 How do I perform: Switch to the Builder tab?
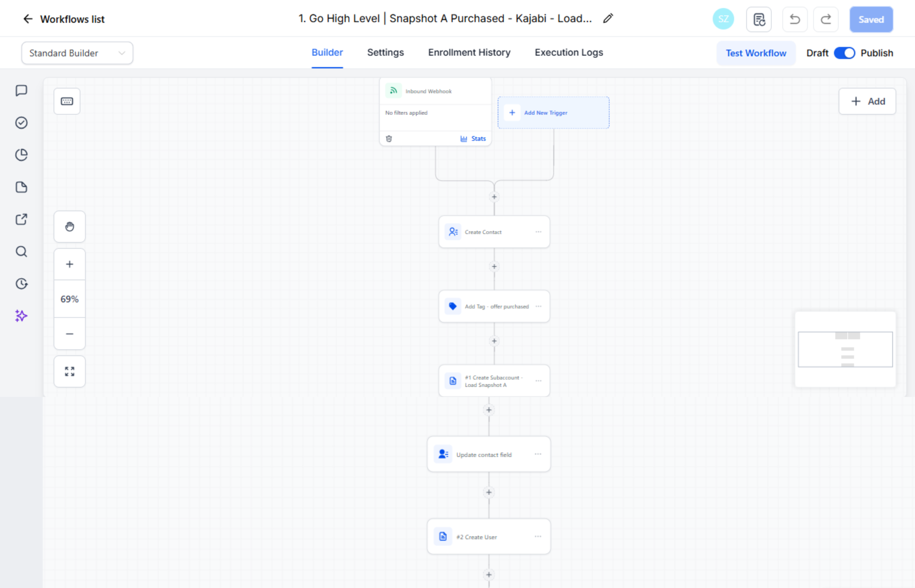327,53
